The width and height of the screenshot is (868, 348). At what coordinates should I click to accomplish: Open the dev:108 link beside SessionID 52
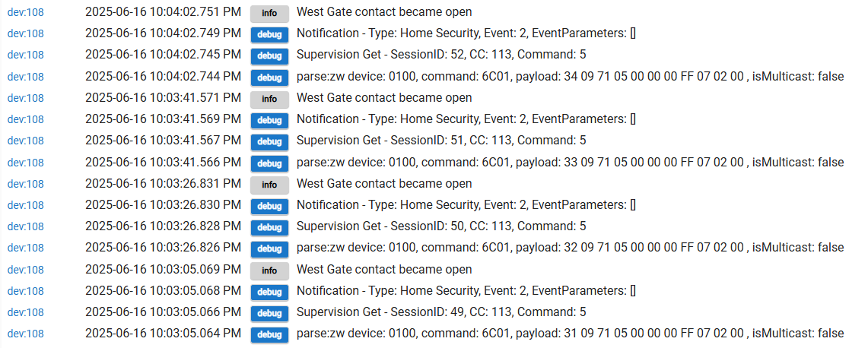point(26,55)
